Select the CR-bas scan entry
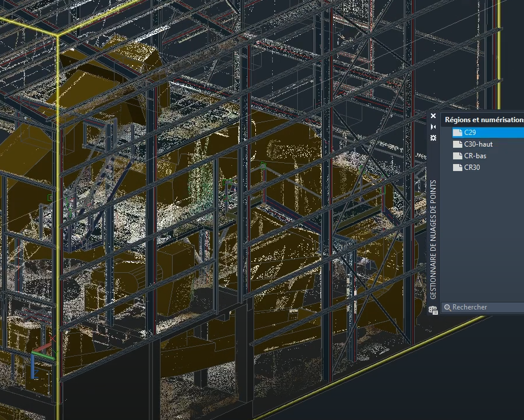The width and height of the screenshot is (524, 420). [475, 156]
